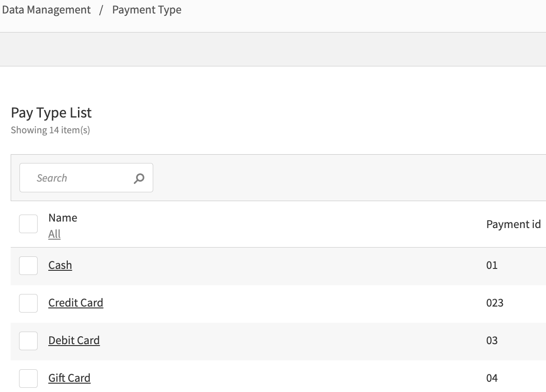
Task: Click the All filter link under Name
Action: tap(54, 234)
